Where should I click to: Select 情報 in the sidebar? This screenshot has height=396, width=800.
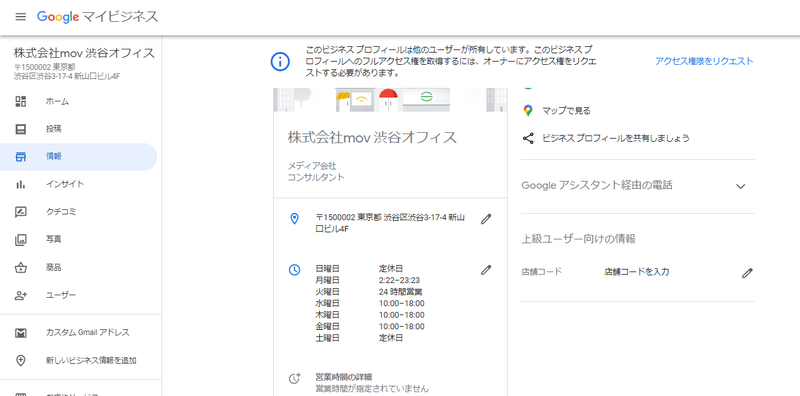(78, 157)
